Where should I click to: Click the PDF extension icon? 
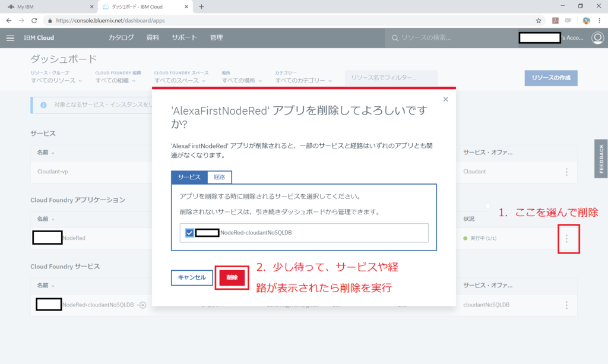[x=555, y=21]
